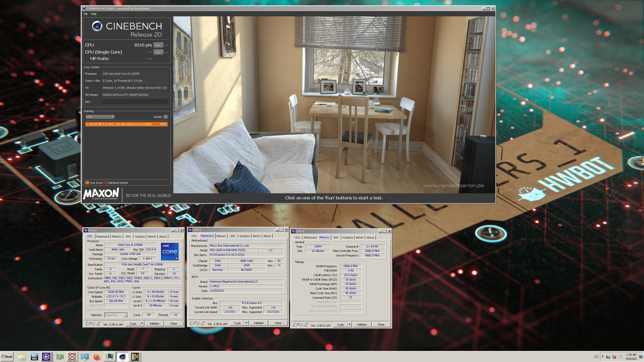The width and height of the screenshot is (644, 362).
Task: Open the network disconnected tray icon
Action: (614, 357)
